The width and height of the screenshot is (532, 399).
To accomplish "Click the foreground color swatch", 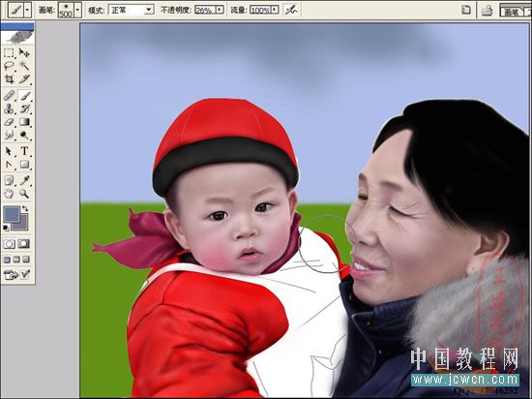I will click(x=12, y=214).
